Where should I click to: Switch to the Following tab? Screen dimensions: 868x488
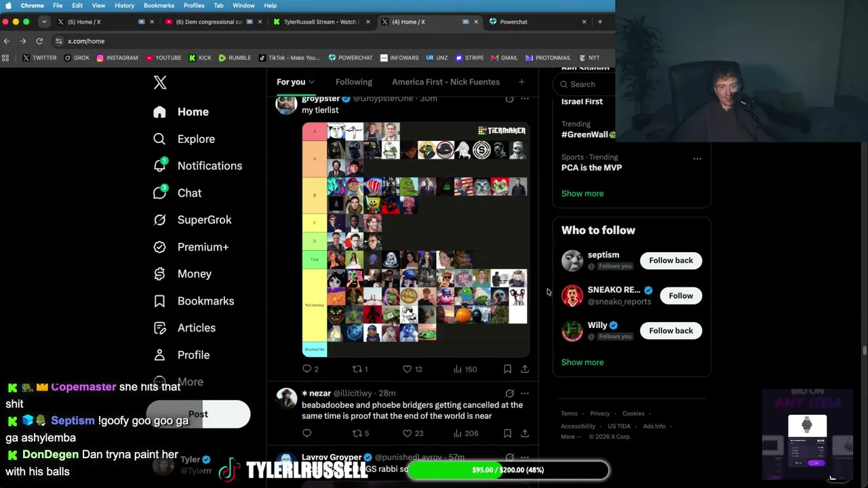354,82
